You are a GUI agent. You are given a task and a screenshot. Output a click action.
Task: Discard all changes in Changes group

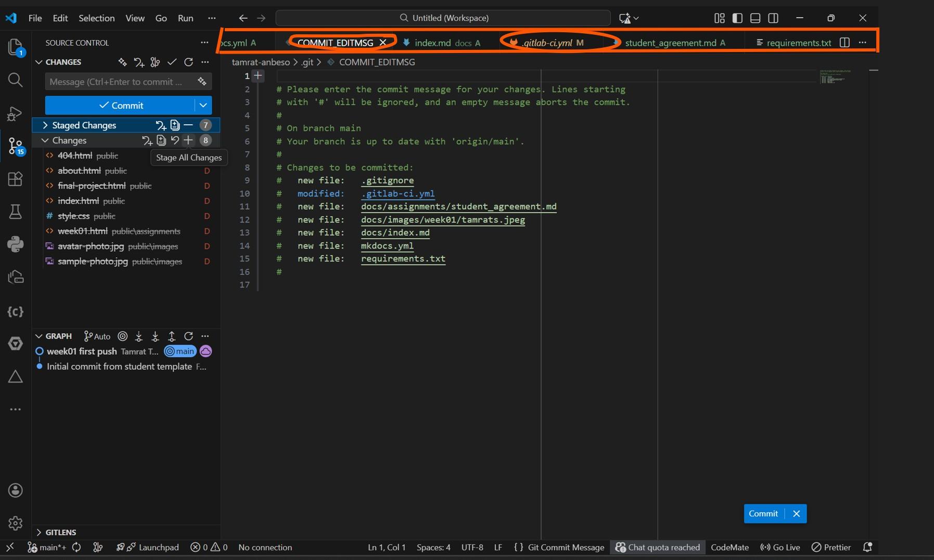(x=175, y=140)
